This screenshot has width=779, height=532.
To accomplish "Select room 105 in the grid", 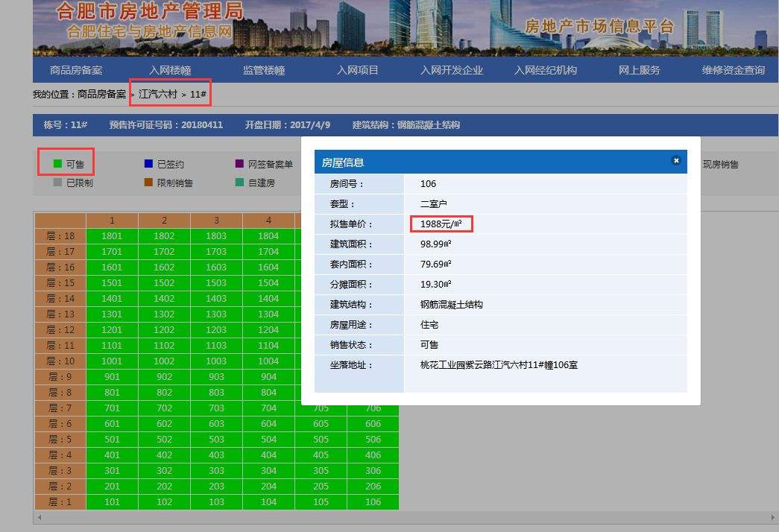I will [321, 501].
